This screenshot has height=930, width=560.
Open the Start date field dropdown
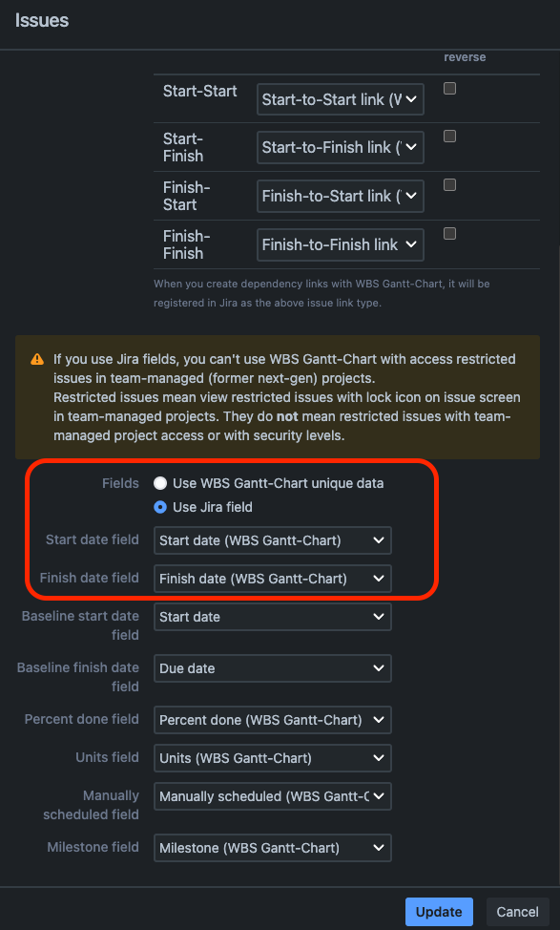(x=272, y=540)
